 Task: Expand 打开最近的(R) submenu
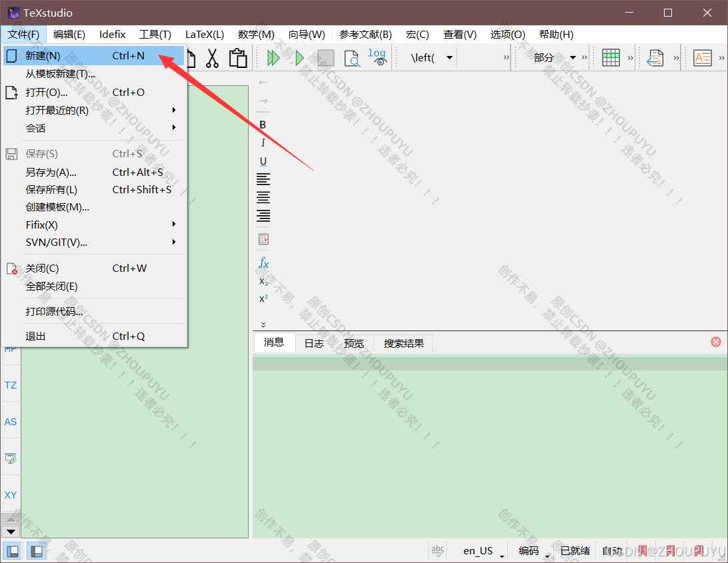tap(94, 110)
